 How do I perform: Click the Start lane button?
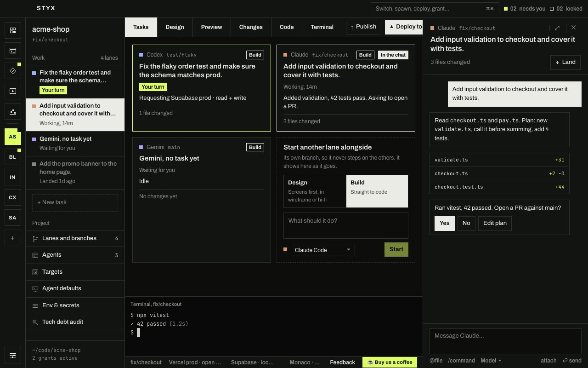[396, 249]
